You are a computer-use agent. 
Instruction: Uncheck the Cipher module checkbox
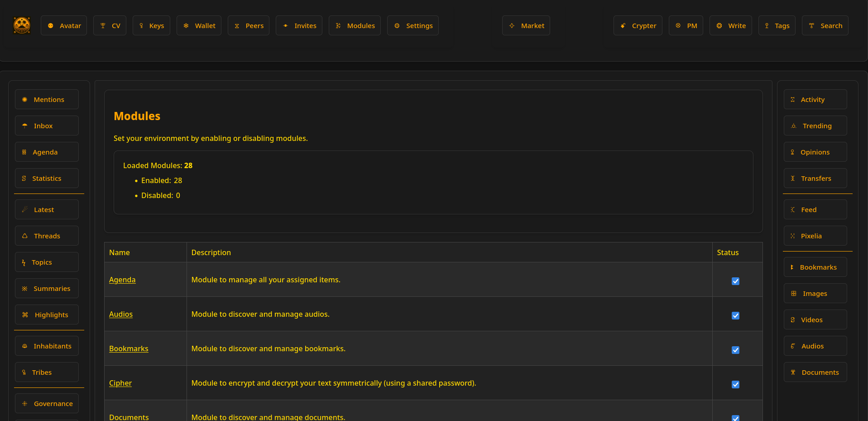(x=736, y=384)
